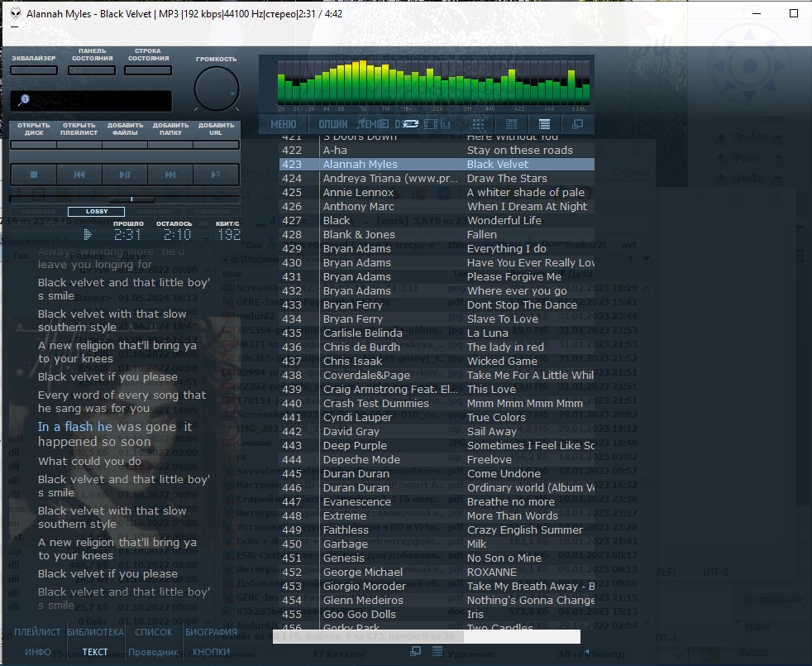The width and height of the screenshot is (812, 666).
Task: Select the list layout icon above playlist
Action: coord(545,124)
